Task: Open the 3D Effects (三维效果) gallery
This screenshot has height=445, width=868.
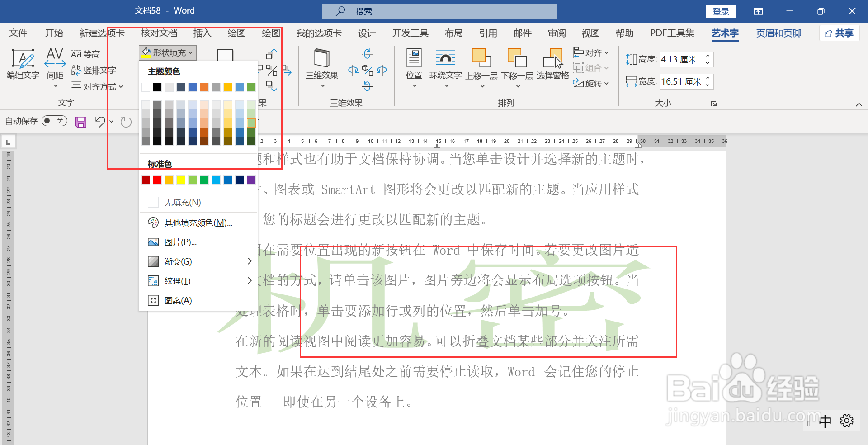Action: click(322, 68)
